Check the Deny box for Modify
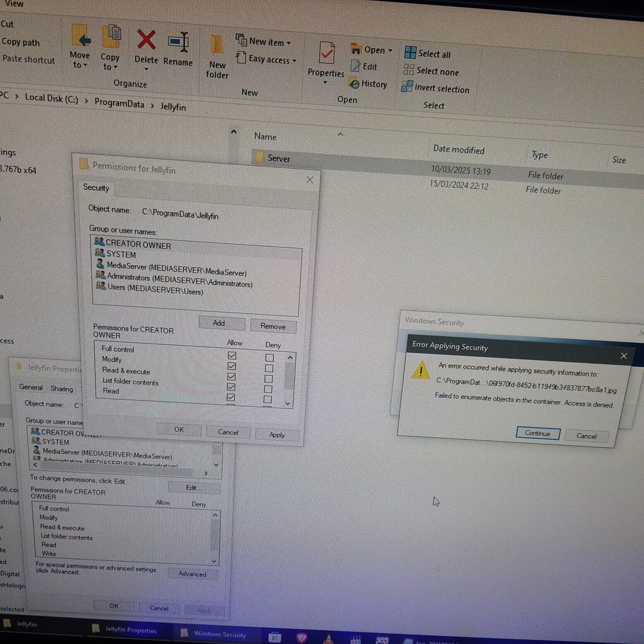The image size is (644, 644). point(269,368)
